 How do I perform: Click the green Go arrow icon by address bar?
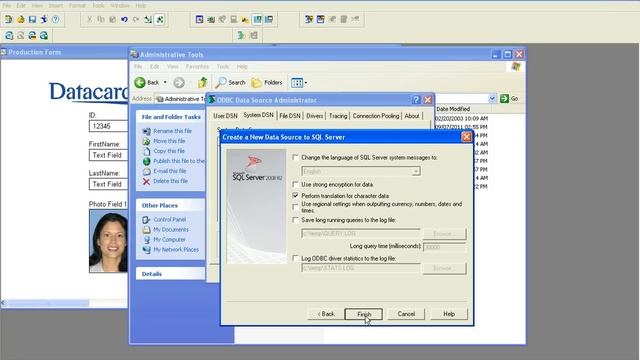pos(504,98)
